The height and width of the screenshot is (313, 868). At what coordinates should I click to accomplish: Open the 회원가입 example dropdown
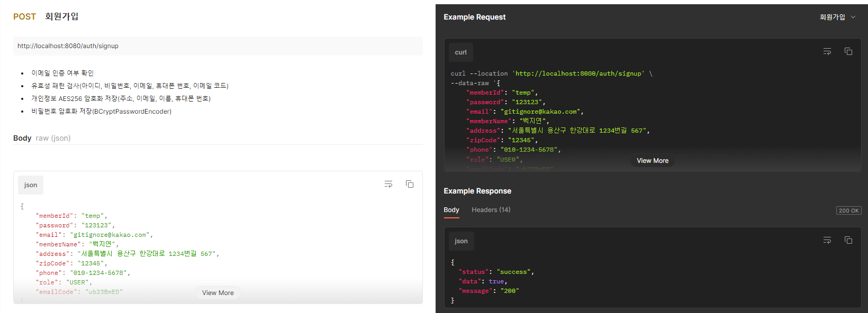pos(837,17)
